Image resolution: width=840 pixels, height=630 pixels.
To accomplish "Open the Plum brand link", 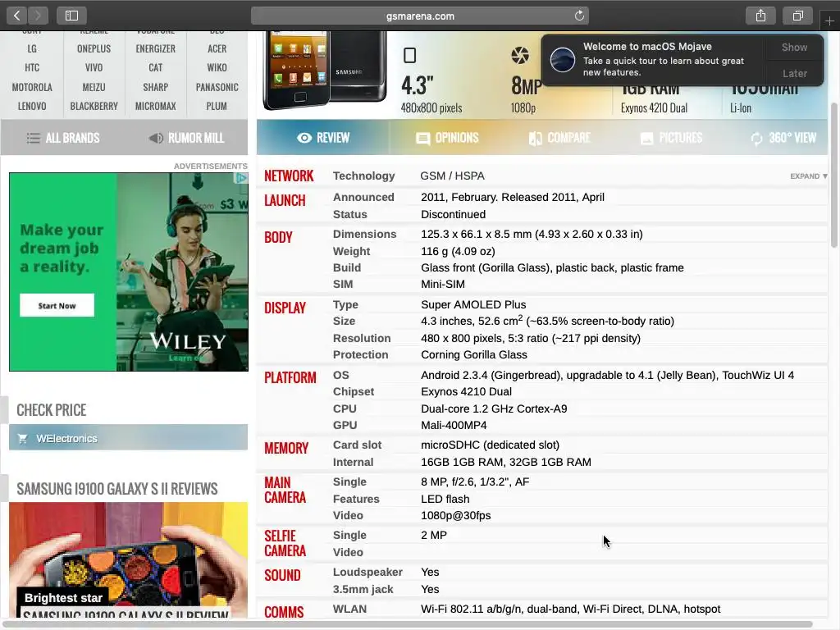I will (217, 106).
